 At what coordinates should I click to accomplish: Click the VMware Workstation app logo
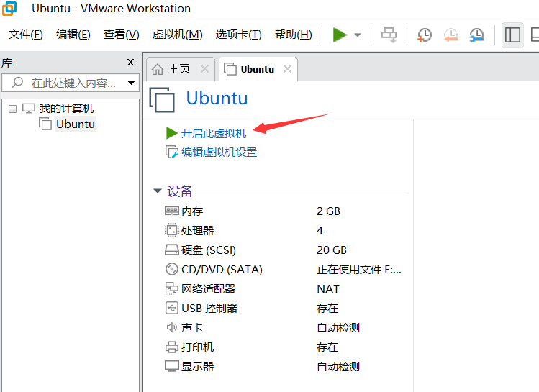pyautogui.click(x=9, y=8)
